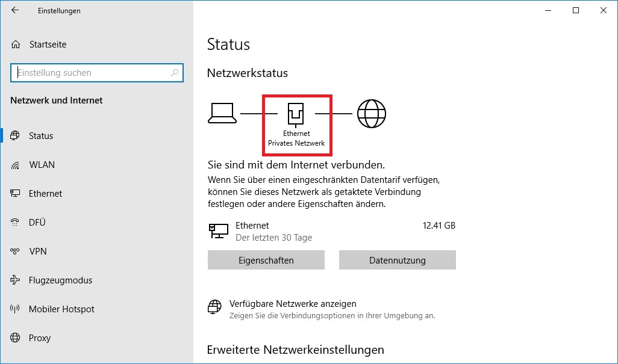
Task: Click the Status globe icon in sidebar
Action: click(x=16, y=136)
